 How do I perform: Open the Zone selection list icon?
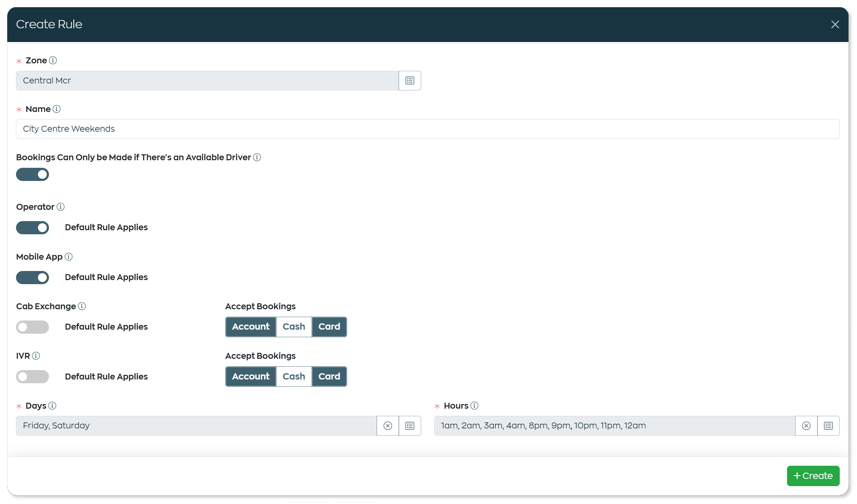pyautogui.click(x=410, y=80)
